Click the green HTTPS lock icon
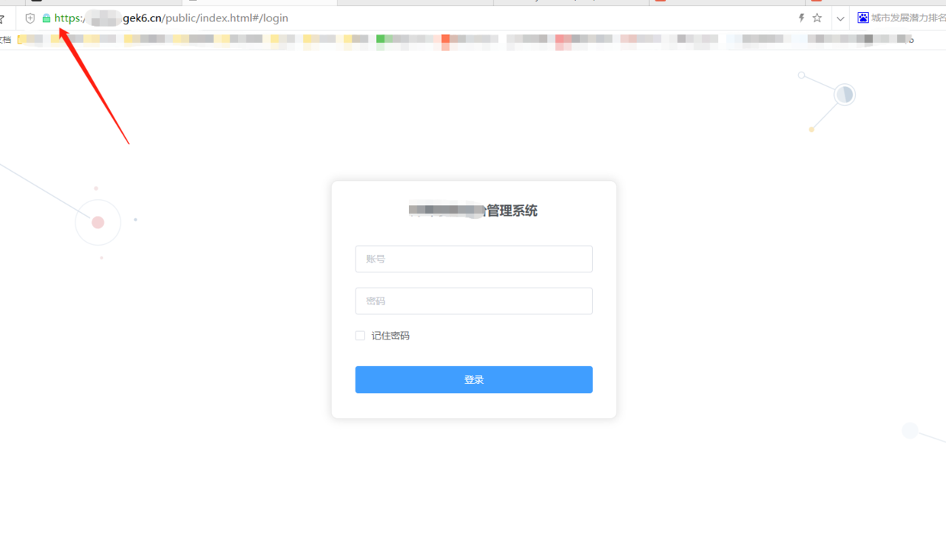Screen dimensions: 946x560 click(47, 18)
